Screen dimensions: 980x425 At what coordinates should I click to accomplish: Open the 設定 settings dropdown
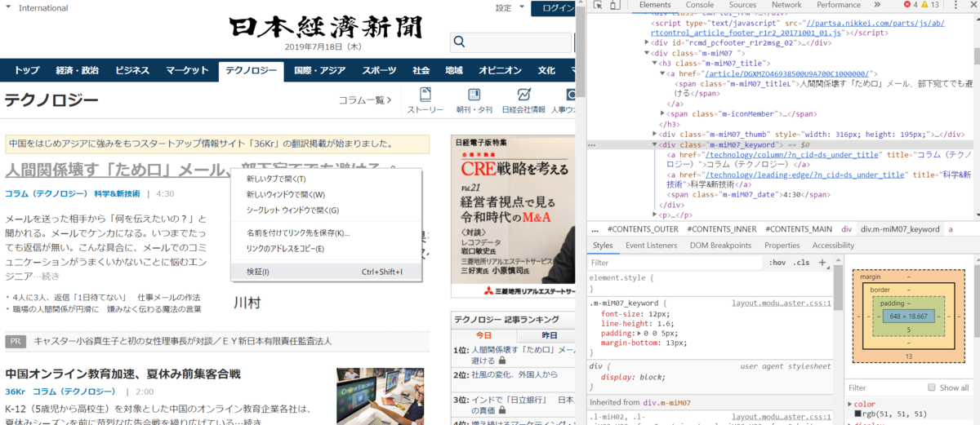coord(510,8)
